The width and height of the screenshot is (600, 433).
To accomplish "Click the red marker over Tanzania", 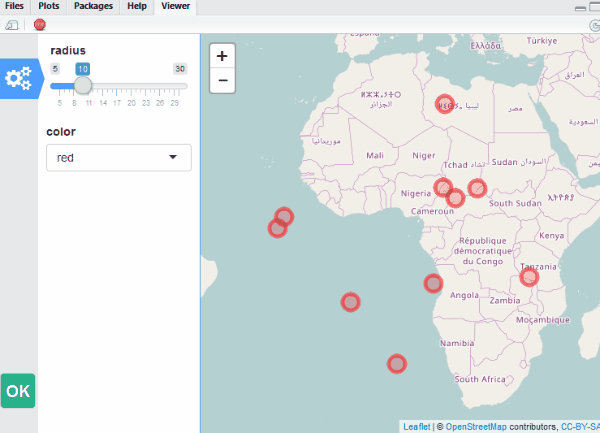I will point(529,277).
